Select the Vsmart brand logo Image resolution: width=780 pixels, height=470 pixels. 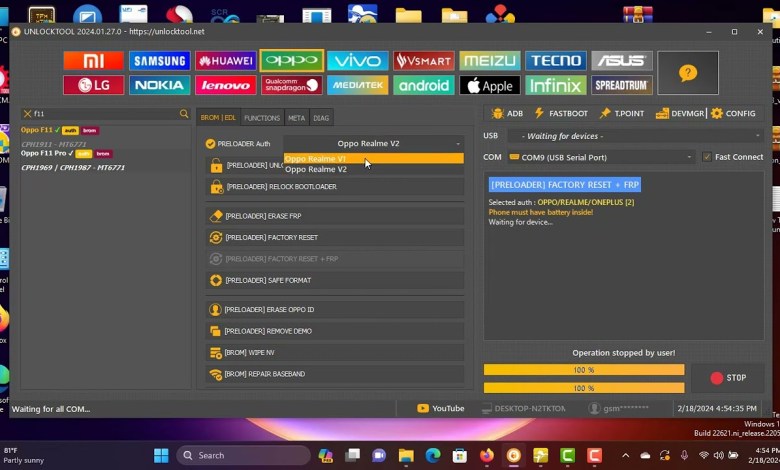(x=424, y=61)
